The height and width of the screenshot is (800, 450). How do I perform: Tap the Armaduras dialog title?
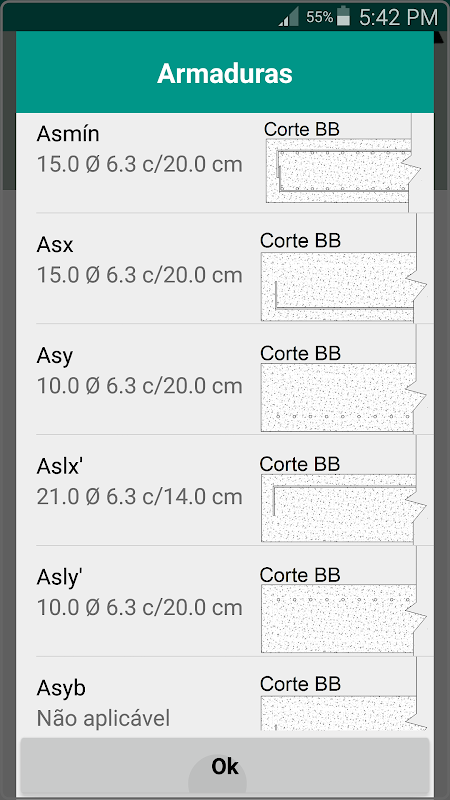pos(225,73)
